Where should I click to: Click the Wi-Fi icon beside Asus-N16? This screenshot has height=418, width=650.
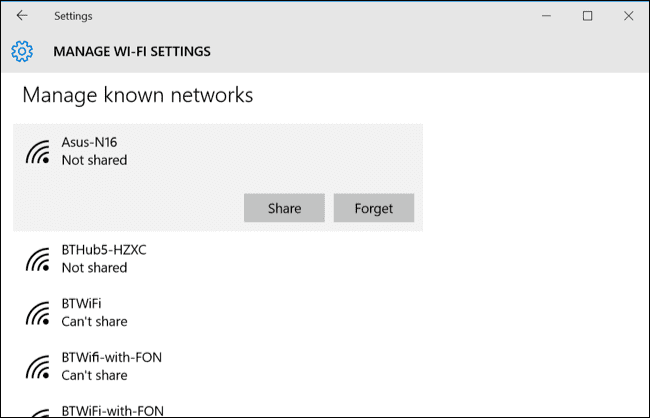38,152
